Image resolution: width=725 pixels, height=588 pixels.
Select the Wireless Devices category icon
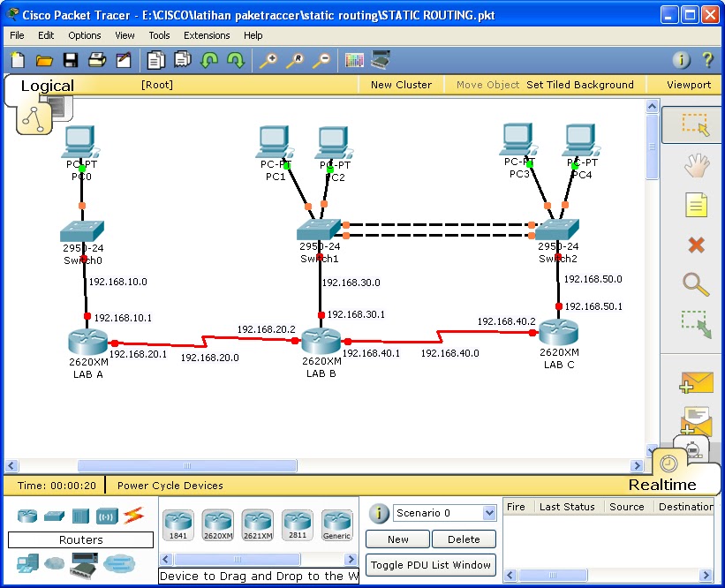[x=107, y=516]
